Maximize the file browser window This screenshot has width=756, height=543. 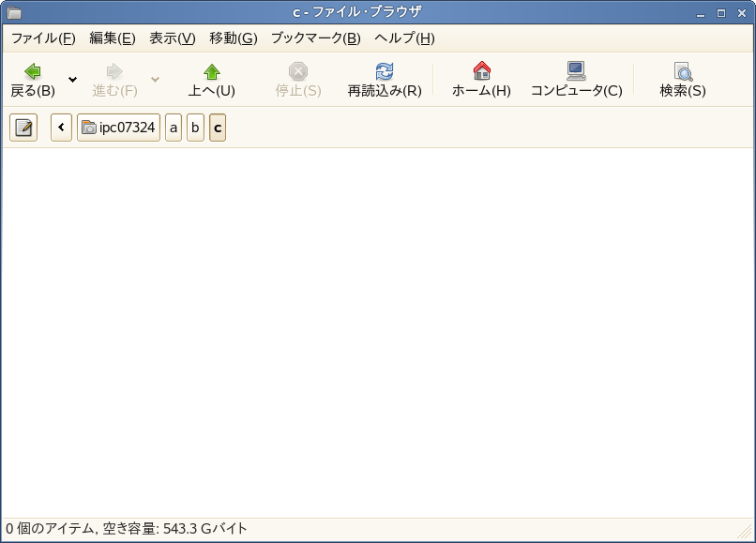pyautogui.click(x=721, y=13)
